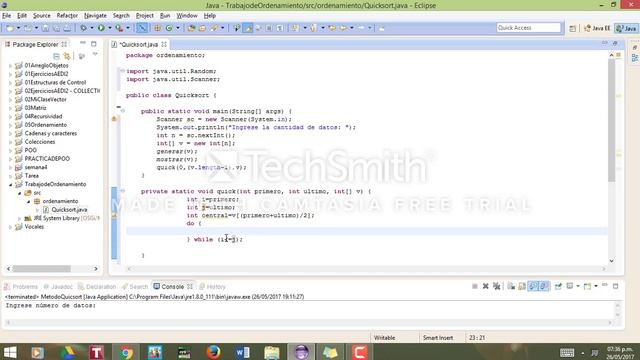The height and width of the screenshot is (360, 640).
Task: Toggle Mark Occurrences in the toolbar
Action: 248,28
